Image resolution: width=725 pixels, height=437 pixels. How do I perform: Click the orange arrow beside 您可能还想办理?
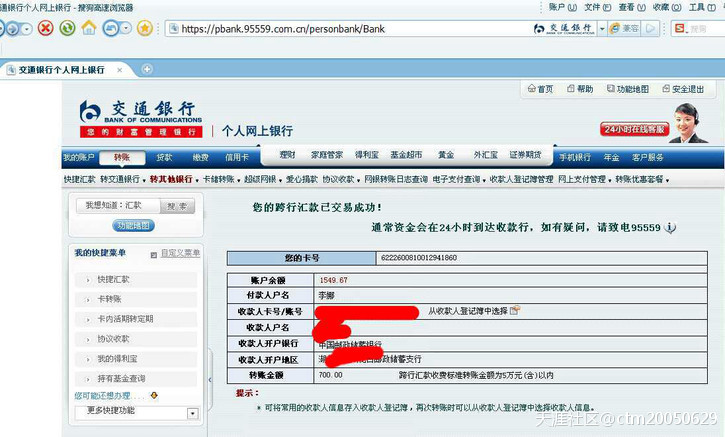pos(154,395)
